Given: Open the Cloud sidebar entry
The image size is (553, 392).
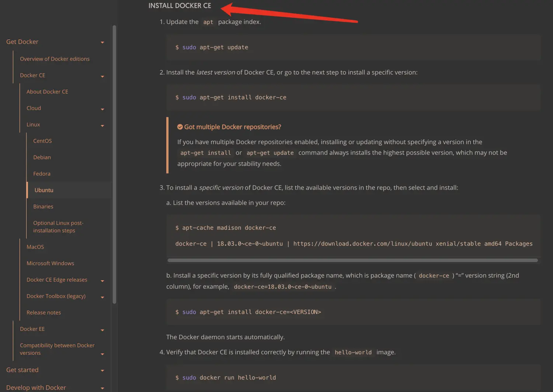Looking at the screenshot, I should 34,108.
